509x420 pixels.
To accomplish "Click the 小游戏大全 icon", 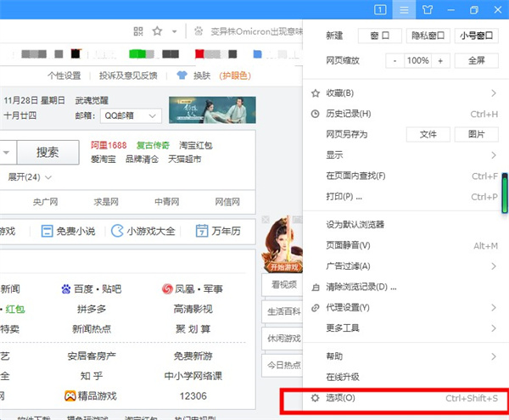I will (x=117, y=231).
